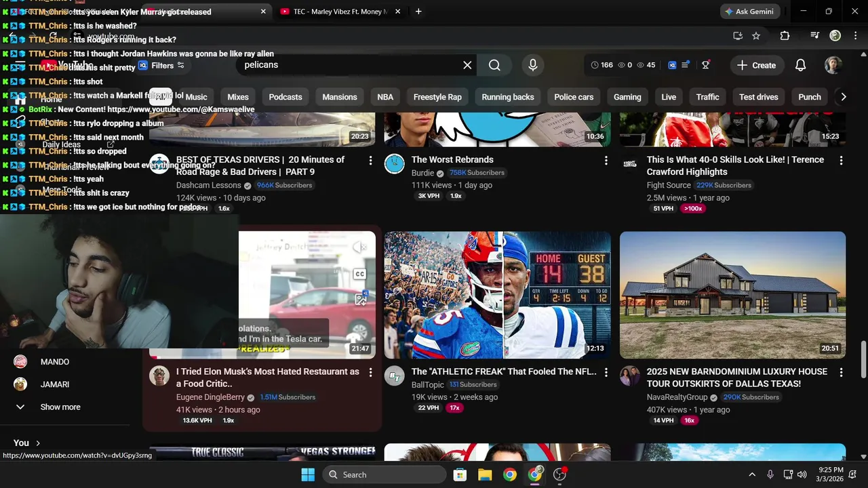
Task: Select the NBA filter chip
Action: [x=385, y=97]
